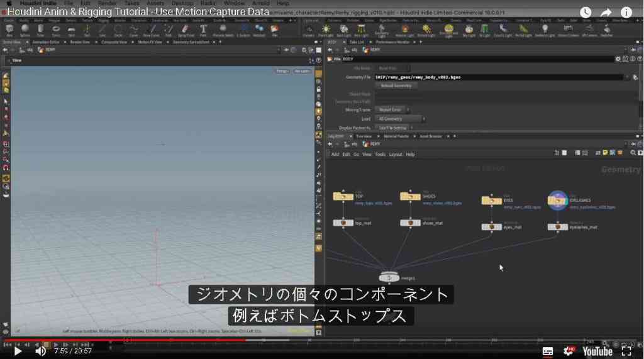644x359 pixels.
Task: Play the YouTube video
Action: pos(17,351)
